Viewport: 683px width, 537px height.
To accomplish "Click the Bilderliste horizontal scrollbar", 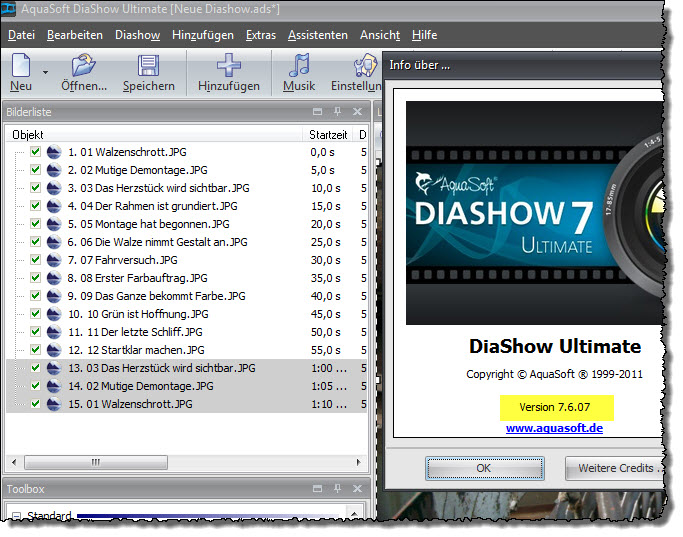I will pos(180,462).
